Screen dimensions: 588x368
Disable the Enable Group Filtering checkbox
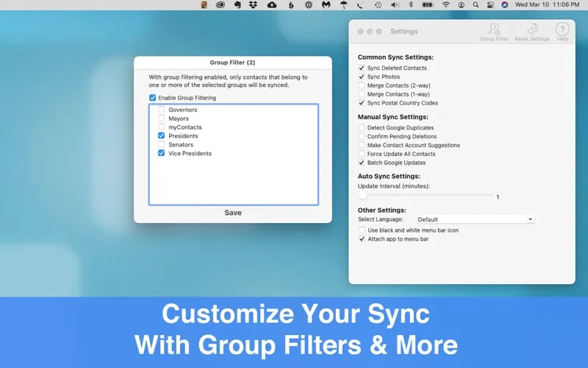[152, 98]
